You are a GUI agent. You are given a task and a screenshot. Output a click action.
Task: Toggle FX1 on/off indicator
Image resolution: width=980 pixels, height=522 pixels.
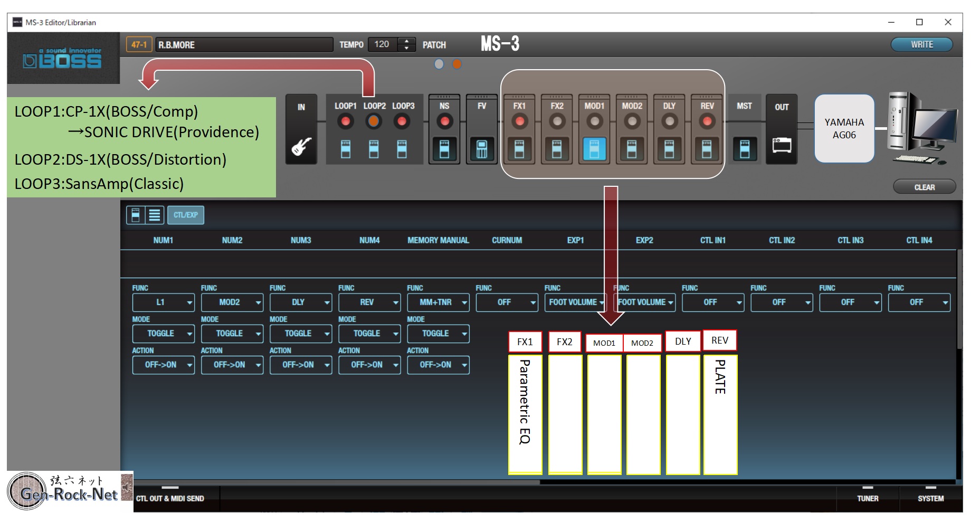point(519,122)
